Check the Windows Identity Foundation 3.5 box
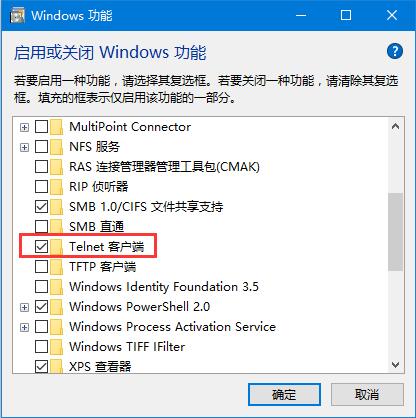 click(41, 287)
